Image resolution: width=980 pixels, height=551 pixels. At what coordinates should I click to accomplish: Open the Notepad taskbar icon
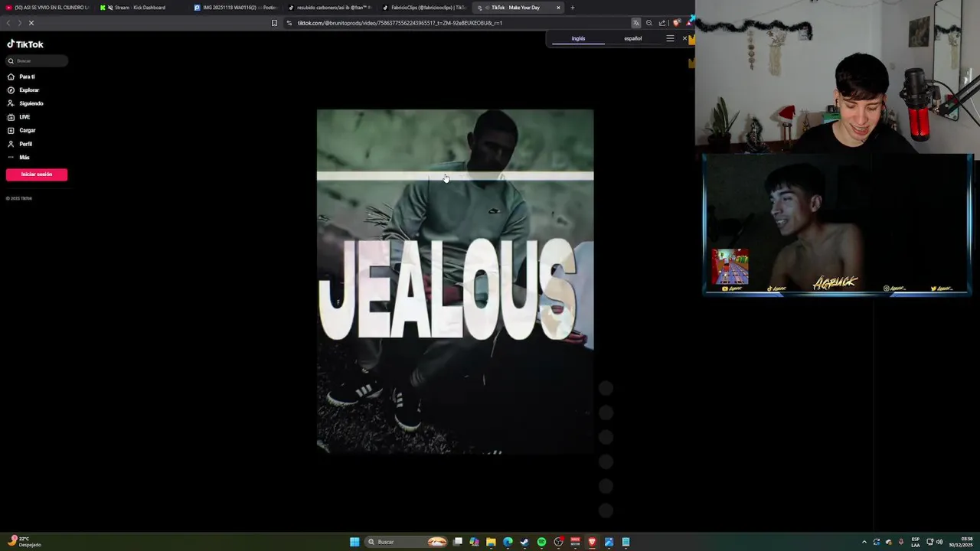(626, 542)
